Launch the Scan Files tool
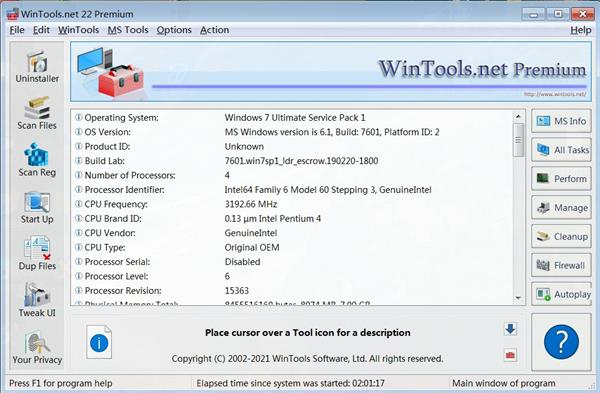The width and height of the screenshot is (600, 393). point(37,113)
